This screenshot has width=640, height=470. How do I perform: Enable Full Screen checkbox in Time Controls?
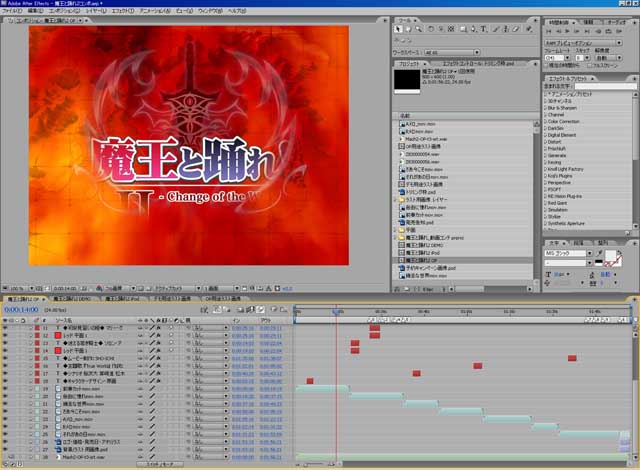[589, 65]
